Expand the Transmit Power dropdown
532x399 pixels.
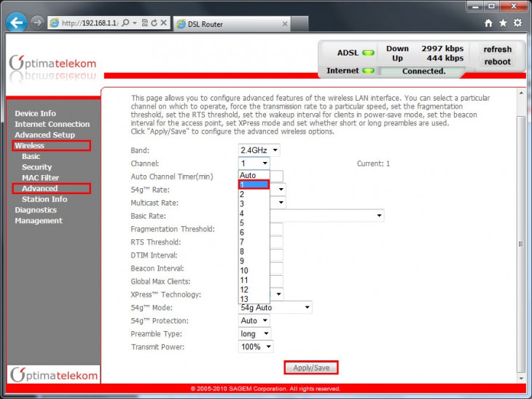coord(256,346)
